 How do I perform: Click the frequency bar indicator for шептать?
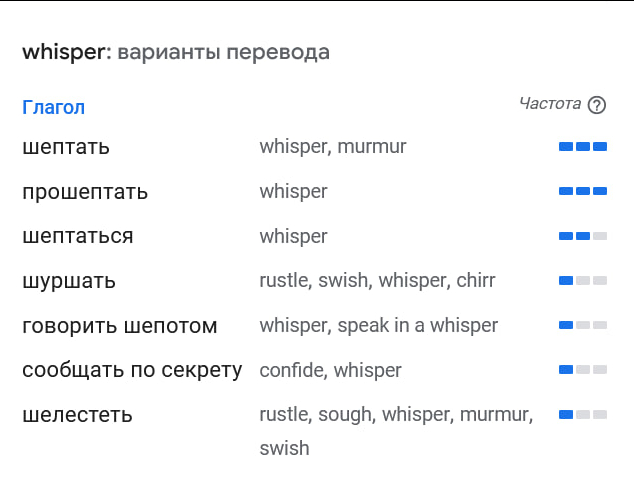pos(583,146)
